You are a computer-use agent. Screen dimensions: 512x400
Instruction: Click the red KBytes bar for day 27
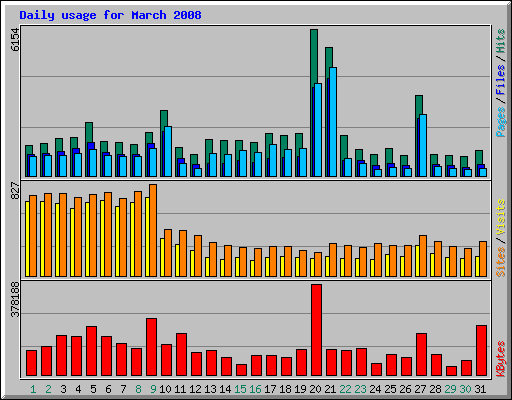click(x=421, y=355)
